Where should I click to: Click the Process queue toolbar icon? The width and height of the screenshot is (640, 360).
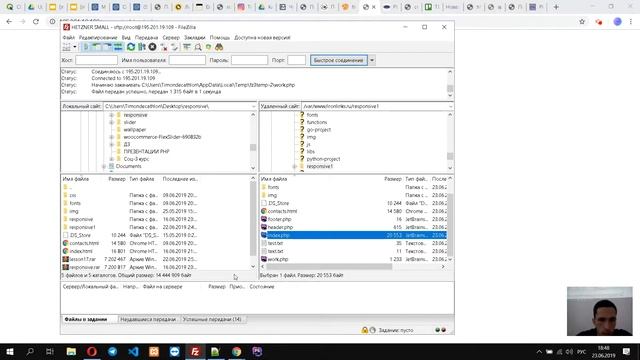[142, 47]
